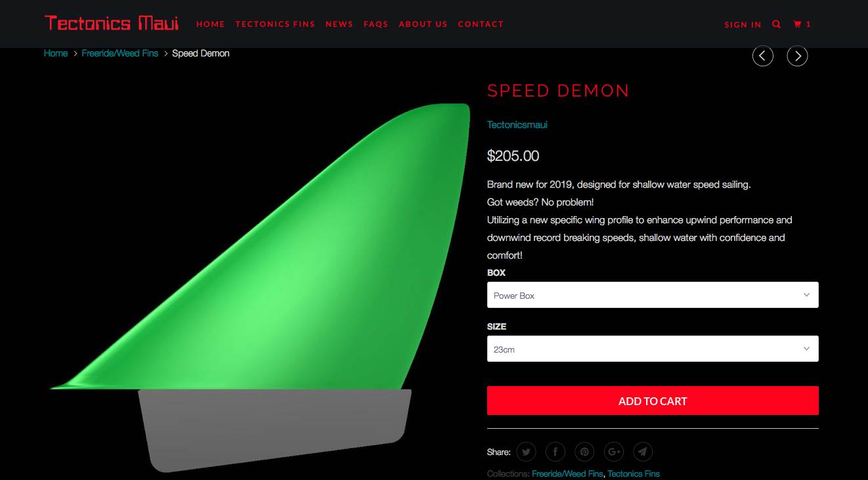Click the green fin product image
The height and width of the screenshot is (480, 868).
(260, 286)
